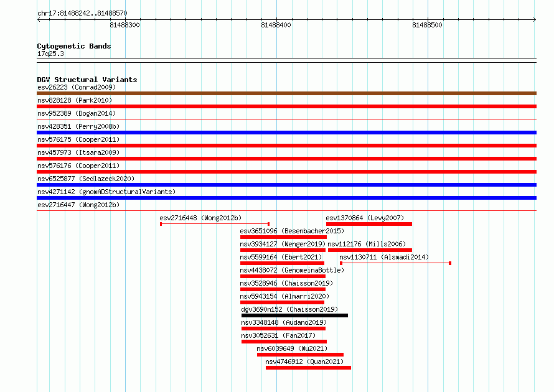Click the blue nsv4271142 variant bar
This screenshot has height=392, width=554.
pos(286,198)
